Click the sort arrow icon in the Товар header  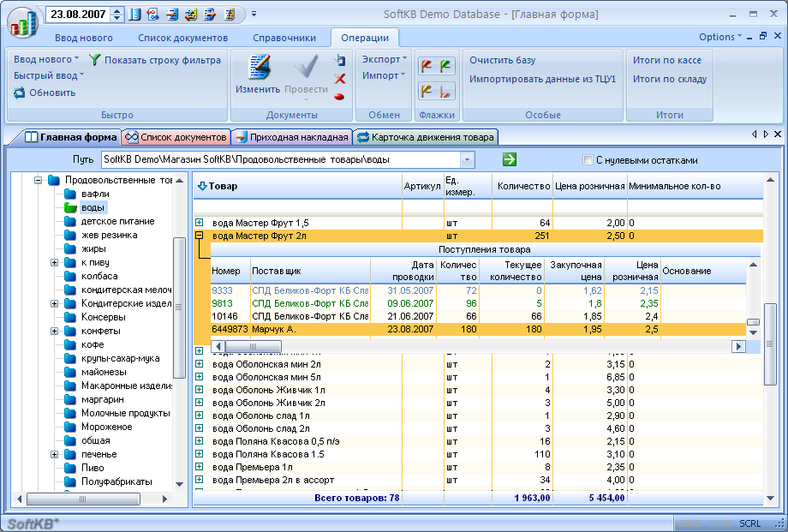(202, 186)
